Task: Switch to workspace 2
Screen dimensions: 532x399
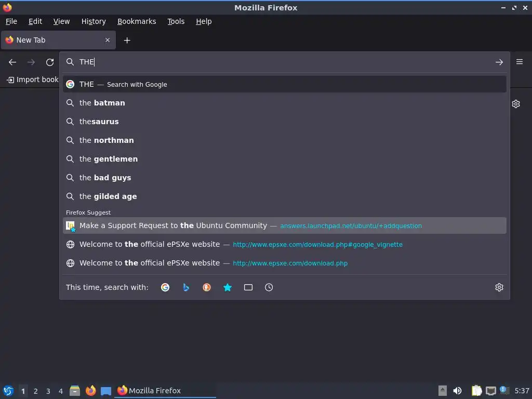Action: tap(36, 391)
